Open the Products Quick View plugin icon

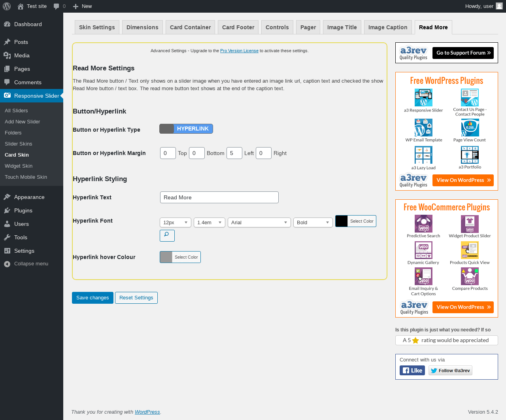470,250
